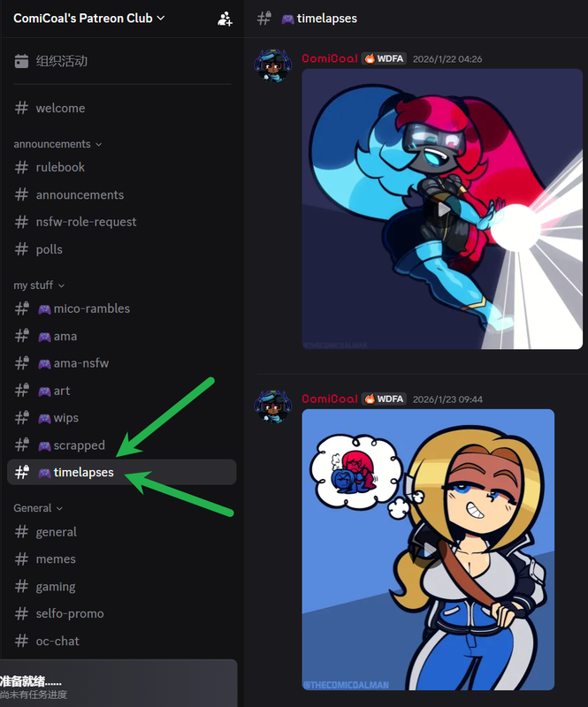Screen dimensions: 588x707
Task: Click the locked hash icon in channel header
Action: (x=264, y=19)
